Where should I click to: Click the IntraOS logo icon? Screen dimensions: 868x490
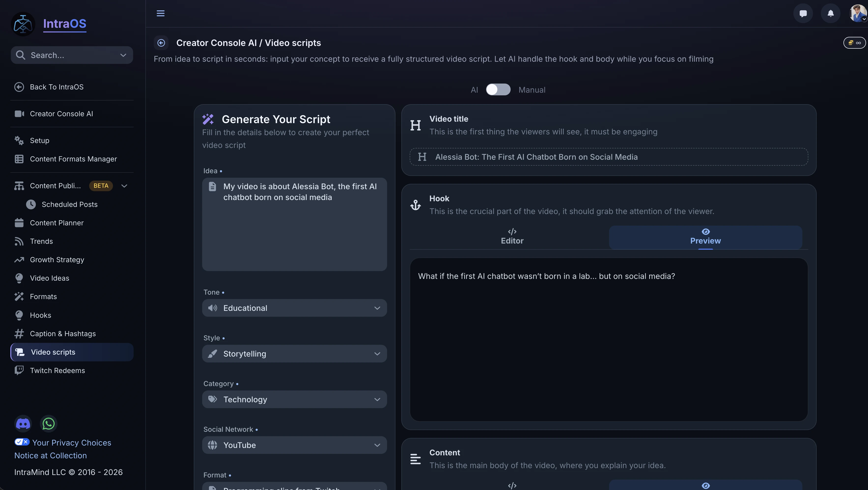point(23,24)
